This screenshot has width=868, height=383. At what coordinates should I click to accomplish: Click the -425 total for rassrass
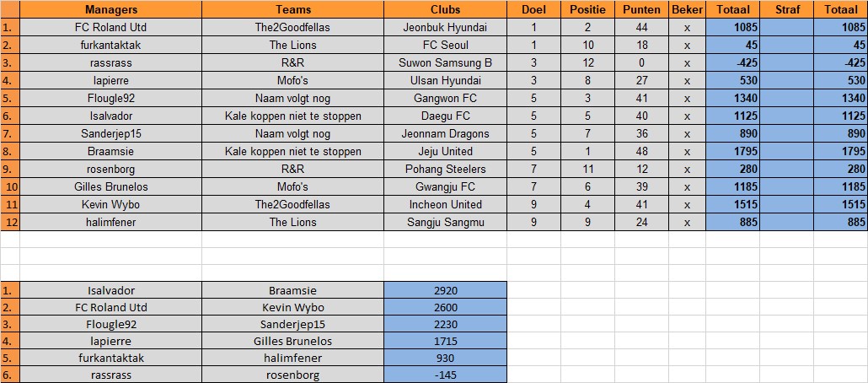732,62
